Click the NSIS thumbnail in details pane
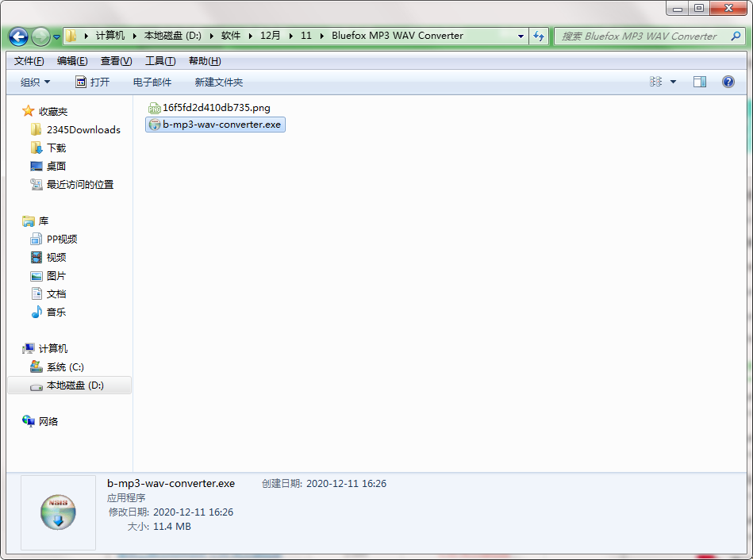 [x=58, y=512]
